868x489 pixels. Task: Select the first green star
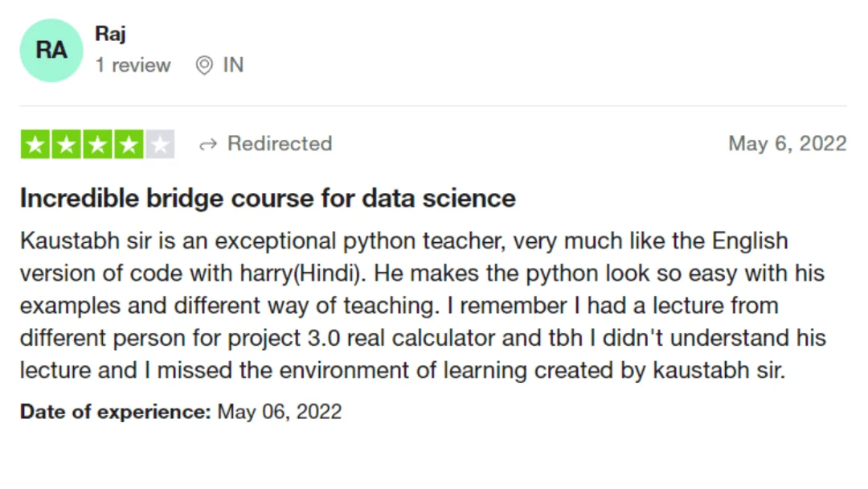[x=35, y=144]
